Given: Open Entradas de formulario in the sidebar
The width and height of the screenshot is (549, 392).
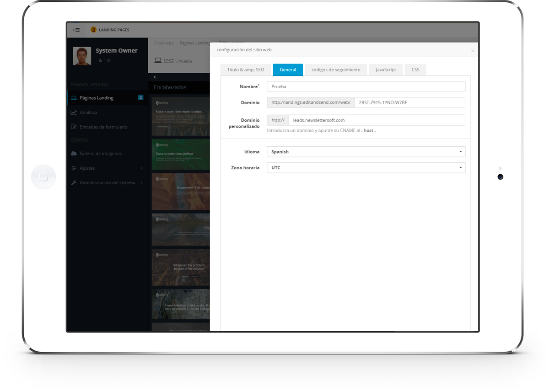Looking at the screenshot, I should pos(107,127).
